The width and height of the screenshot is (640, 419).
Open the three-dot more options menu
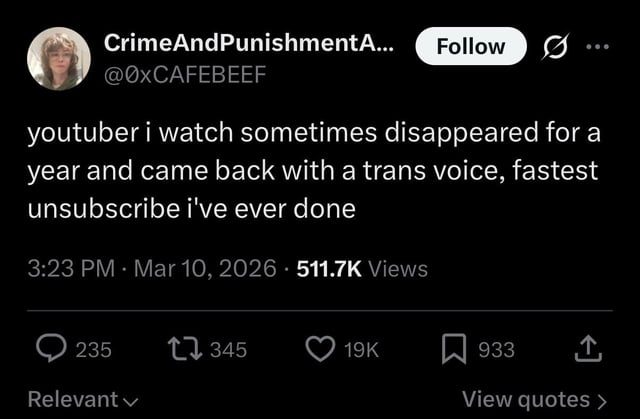[x=597, y=47]
